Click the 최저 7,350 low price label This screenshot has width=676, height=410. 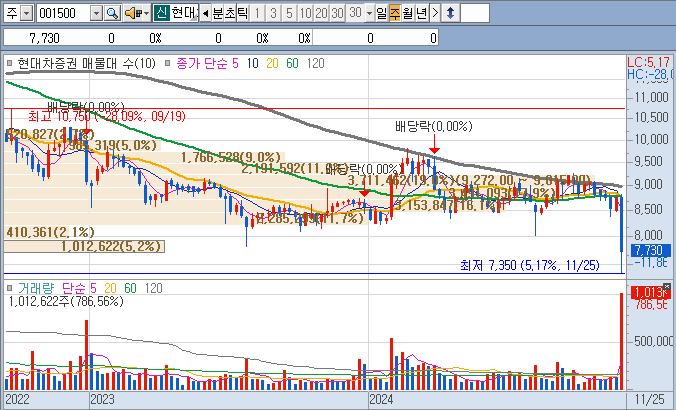point(529,265)
